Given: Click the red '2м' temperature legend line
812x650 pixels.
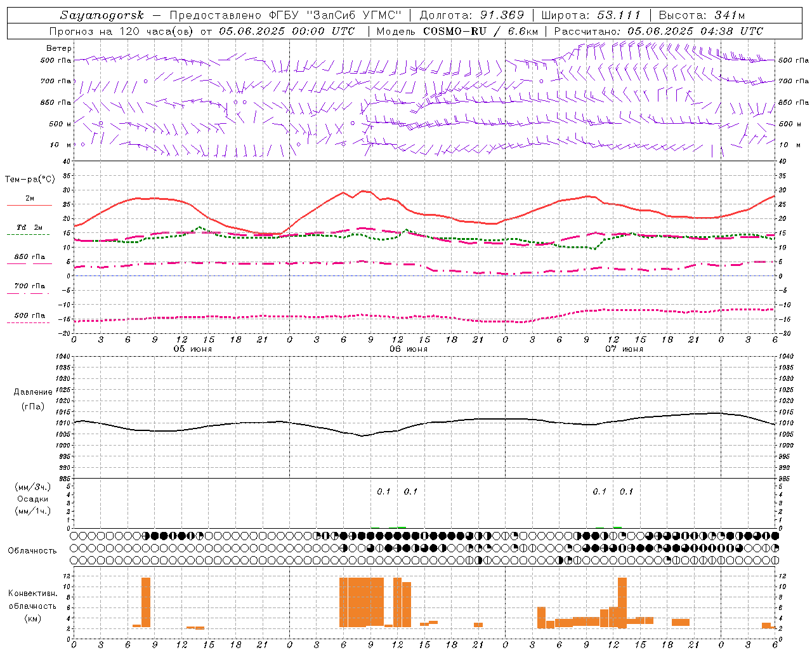Looking at the screenshot, I should point(29,205).
